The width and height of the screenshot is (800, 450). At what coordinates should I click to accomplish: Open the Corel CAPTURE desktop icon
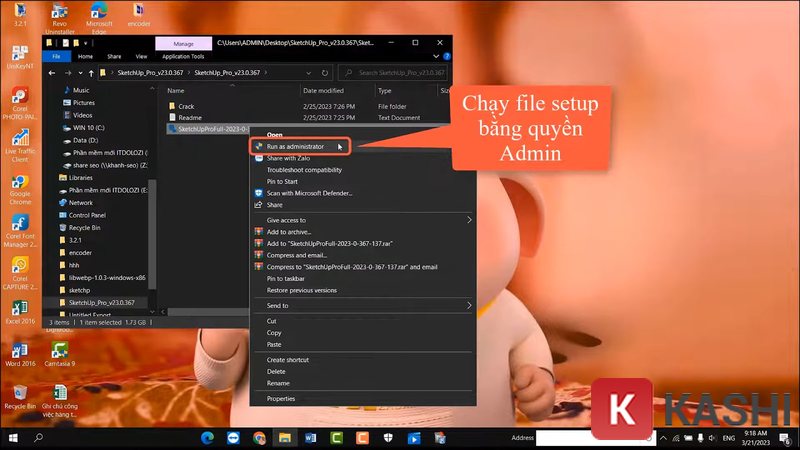(20, 273)
